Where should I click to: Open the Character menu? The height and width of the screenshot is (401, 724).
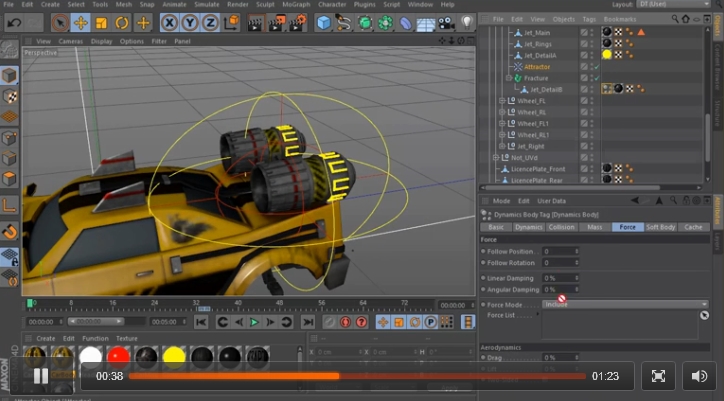(332, 5)
